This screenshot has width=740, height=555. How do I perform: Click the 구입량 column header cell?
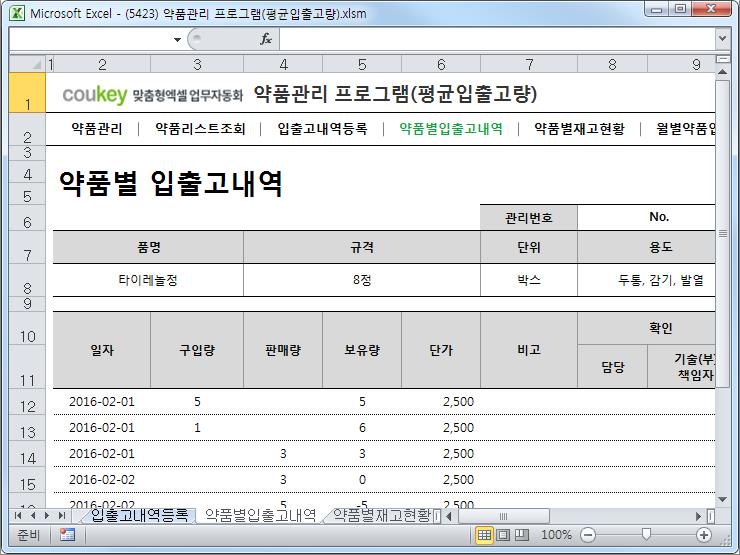point(197,350)
